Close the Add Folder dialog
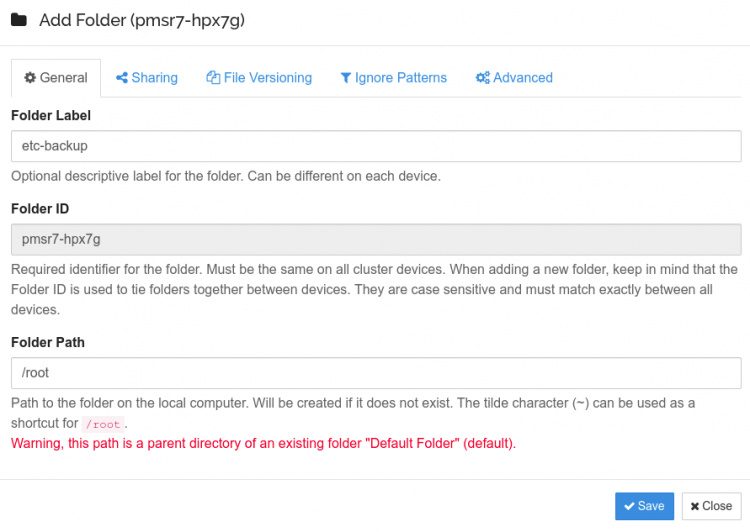The height and width of the screenshot is (532, 750). [711, 506]
